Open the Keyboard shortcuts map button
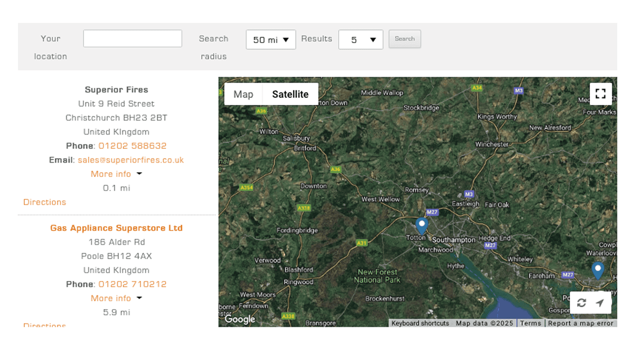Image resolution: width=633 pixels, height=364 pixels. point(420,323)
